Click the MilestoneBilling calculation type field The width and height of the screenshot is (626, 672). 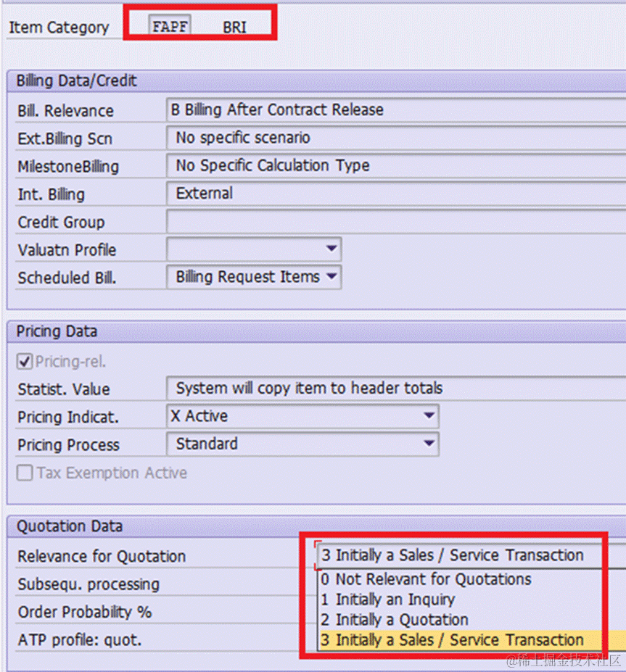tap(396, 165)
